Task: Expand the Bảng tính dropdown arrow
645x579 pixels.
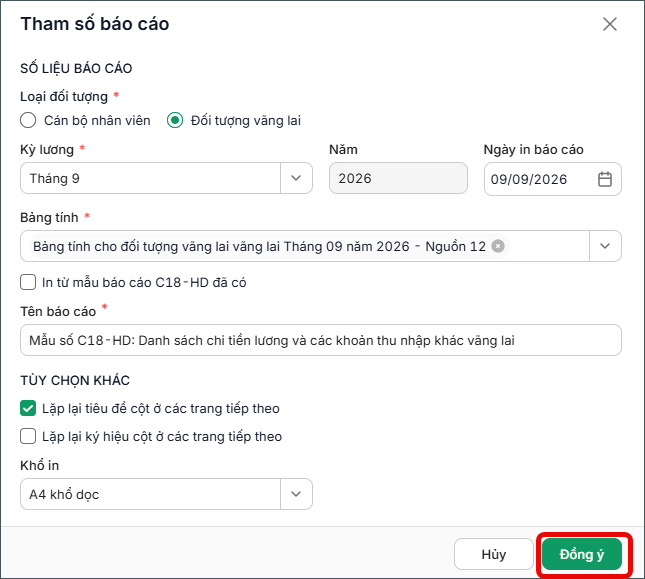Action: coord(605,246)
